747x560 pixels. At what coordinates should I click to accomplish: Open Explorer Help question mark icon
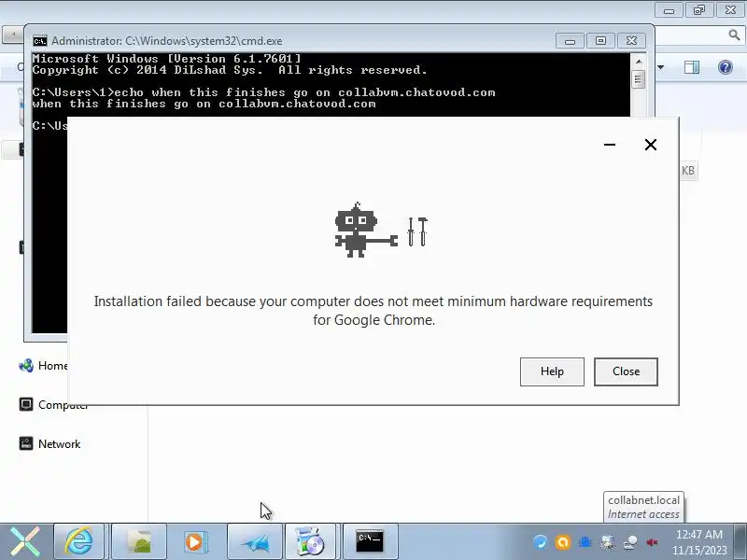pos(726,67)
